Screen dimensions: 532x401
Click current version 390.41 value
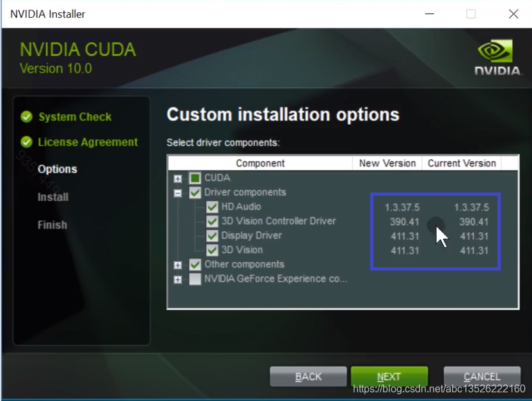[474, 222]
